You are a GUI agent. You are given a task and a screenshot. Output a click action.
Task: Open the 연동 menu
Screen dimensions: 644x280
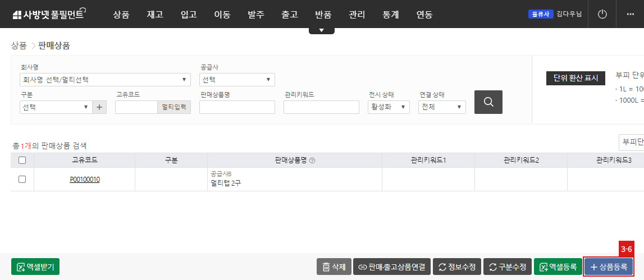[x=424, y=15]
